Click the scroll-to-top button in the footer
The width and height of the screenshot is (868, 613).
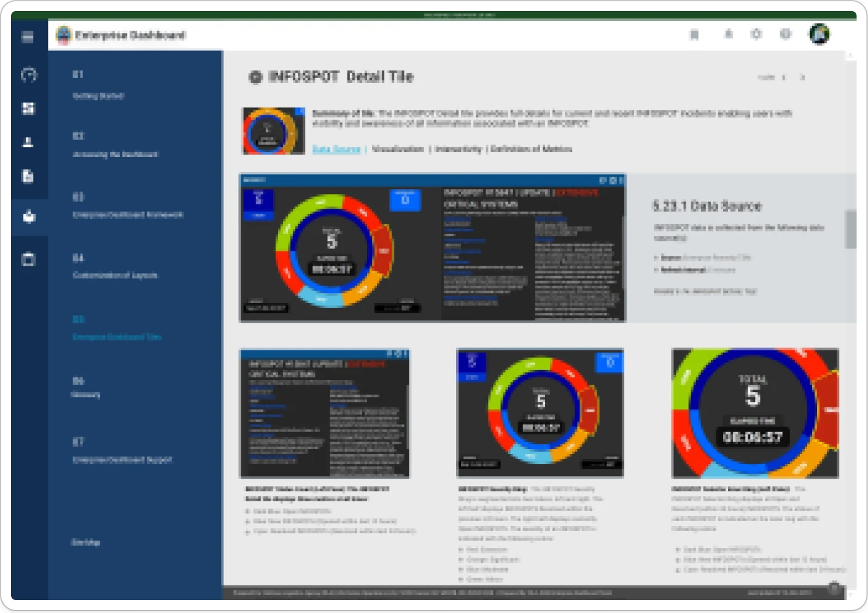[834, 588]
